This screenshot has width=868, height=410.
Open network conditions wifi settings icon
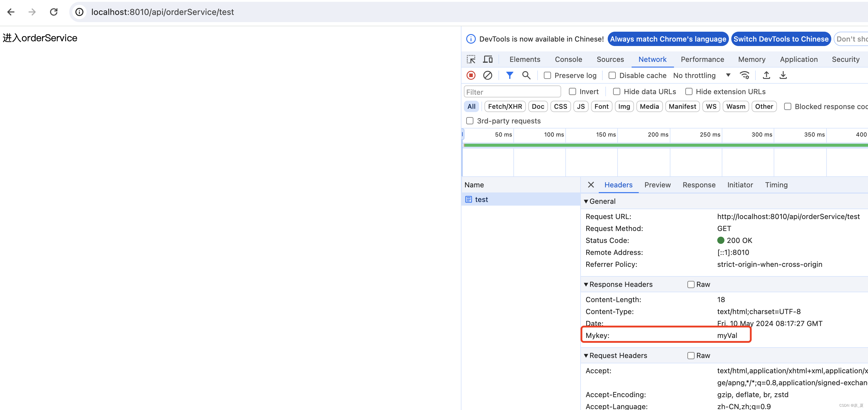coord(744,75)
